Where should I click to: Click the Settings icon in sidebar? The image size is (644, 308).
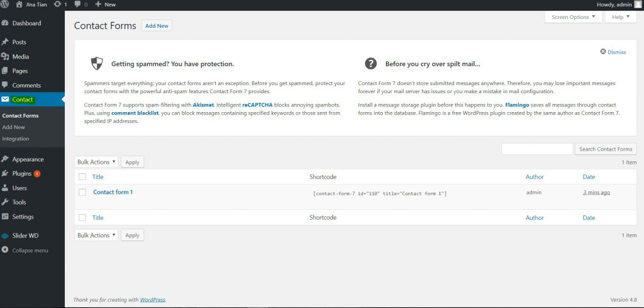tap(5, 216)
